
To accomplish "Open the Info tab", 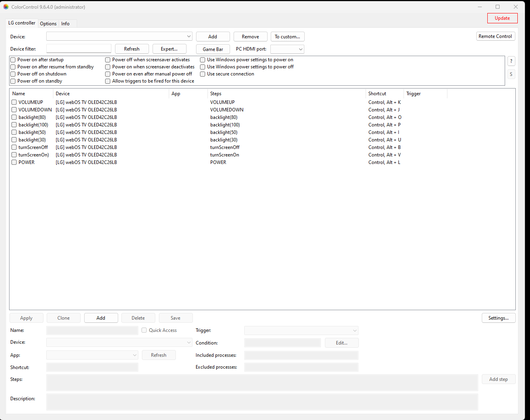I will click(66, 24).
